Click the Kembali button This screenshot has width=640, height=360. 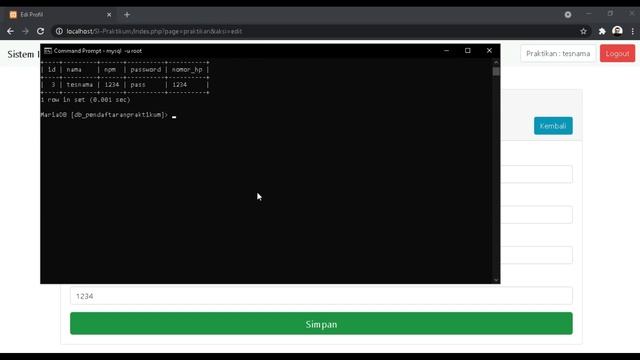(x=553, y=126)
